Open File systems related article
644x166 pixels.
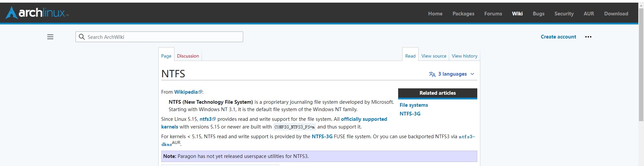coord(414,105)
